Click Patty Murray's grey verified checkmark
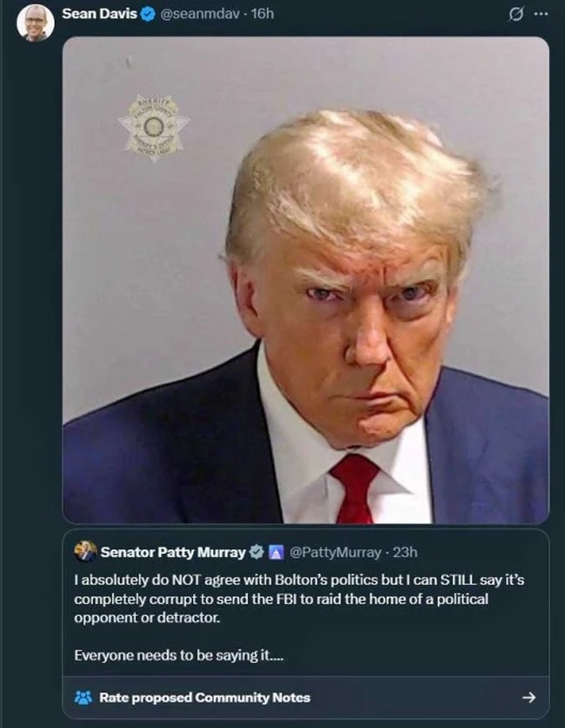565x728 pixels. click(x=256, y=552)
